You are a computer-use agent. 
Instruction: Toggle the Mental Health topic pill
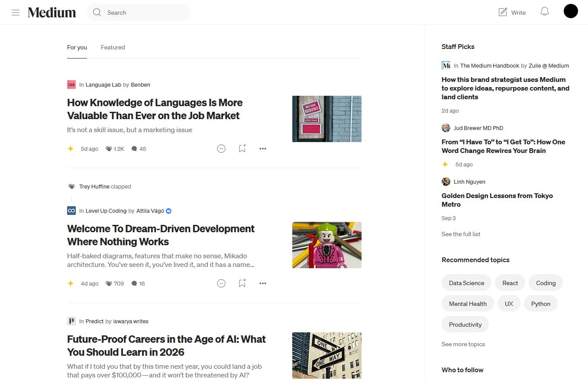468,303
